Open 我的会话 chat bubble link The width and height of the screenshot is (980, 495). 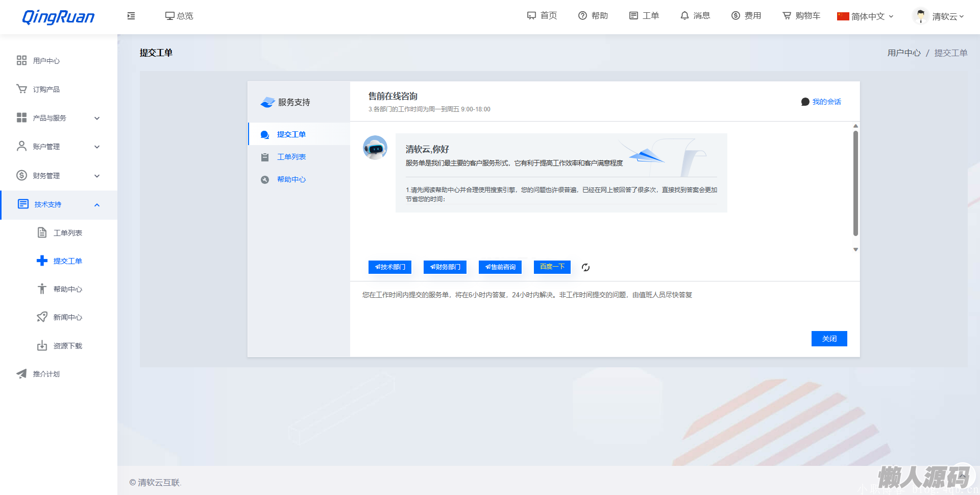[x=821, y=102]
